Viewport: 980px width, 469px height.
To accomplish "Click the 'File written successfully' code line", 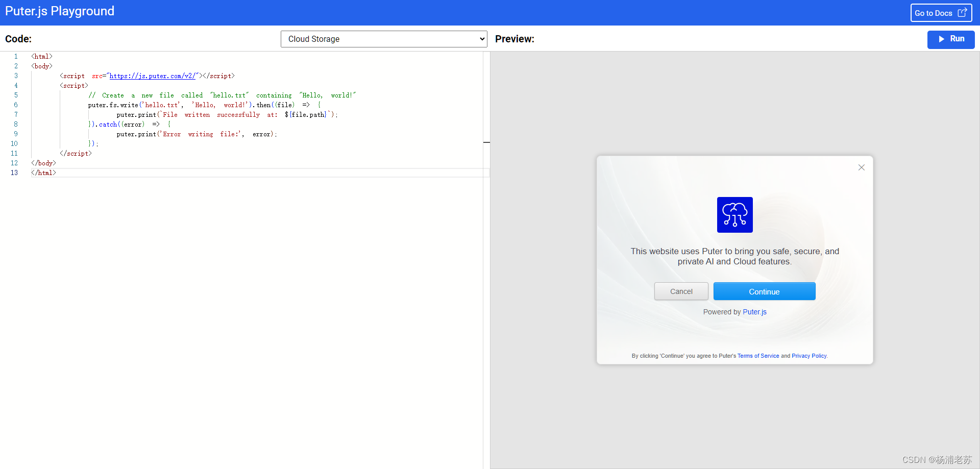I will (227, 115).
